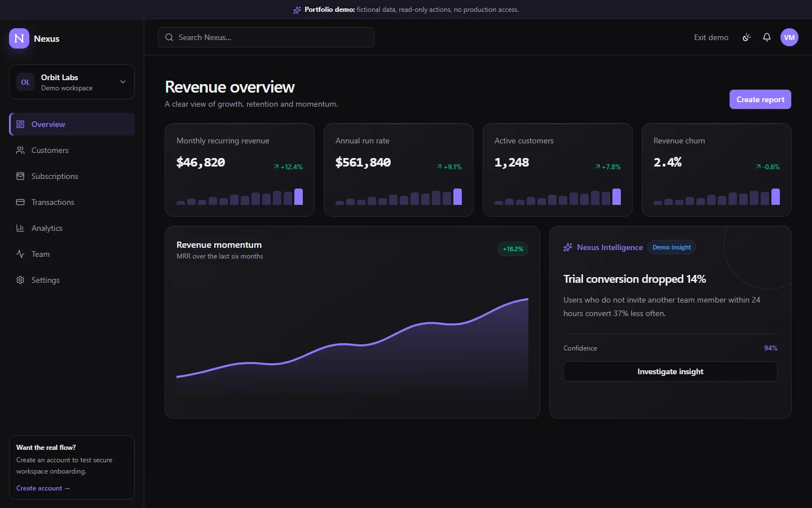Click the Annual run rate value $561,840
The height and width of the screenshot is (508, 812).
pyautogui.click(x=363, y=163)
